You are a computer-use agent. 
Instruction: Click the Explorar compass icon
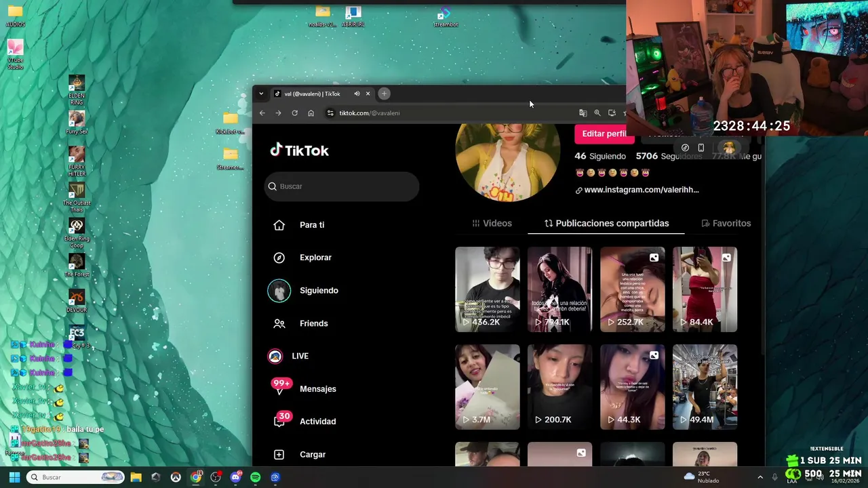point(279,258)
